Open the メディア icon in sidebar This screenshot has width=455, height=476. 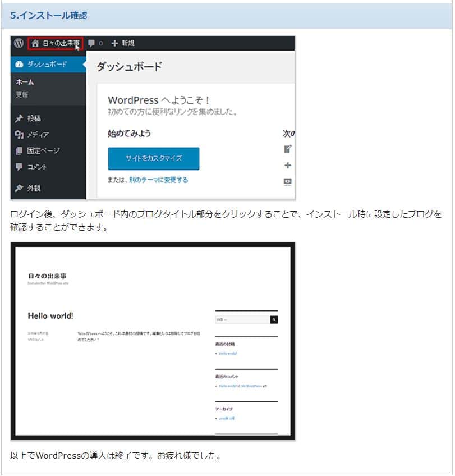20,135
